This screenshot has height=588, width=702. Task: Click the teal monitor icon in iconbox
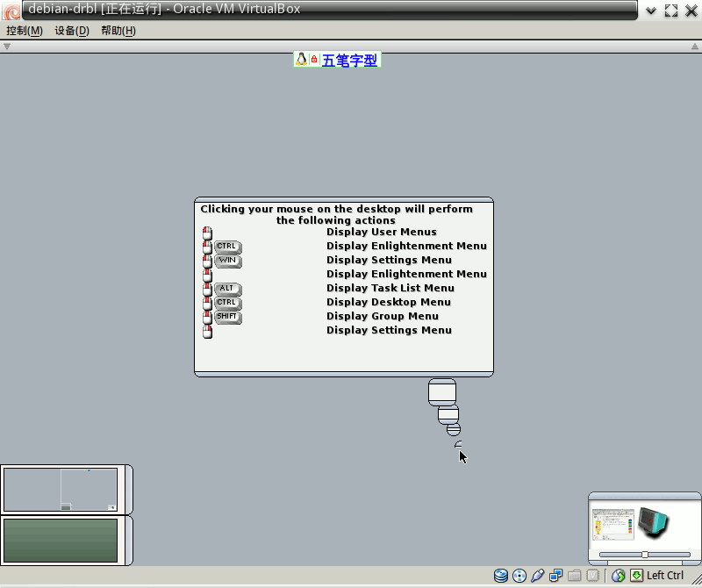[654, 521]
